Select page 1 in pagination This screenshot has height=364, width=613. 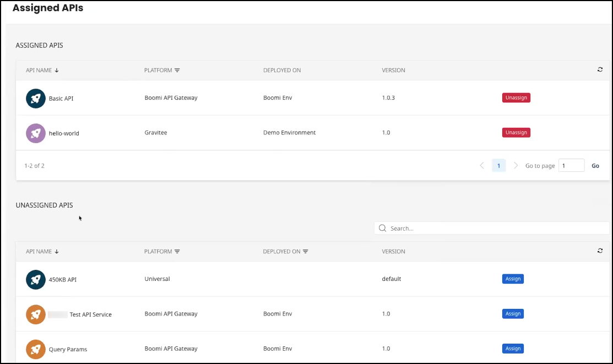[498, 165]
